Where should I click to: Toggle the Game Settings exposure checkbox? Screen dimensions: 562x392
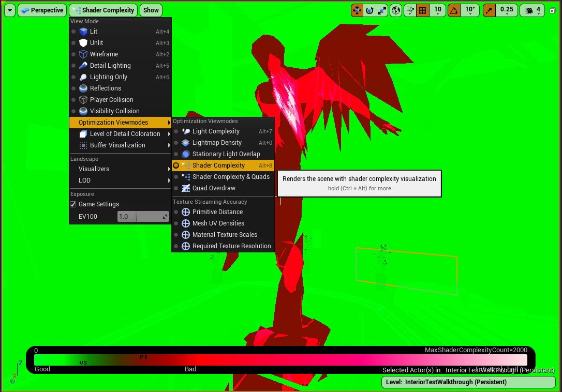coord(73,204)
